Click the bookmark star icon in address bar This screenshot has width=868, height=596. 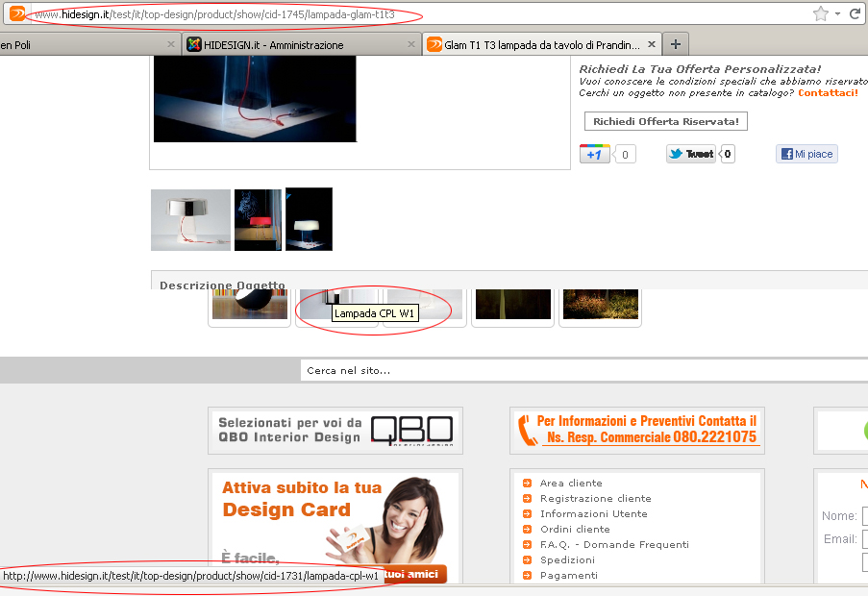pyautogui.click(x=820, y=13)
